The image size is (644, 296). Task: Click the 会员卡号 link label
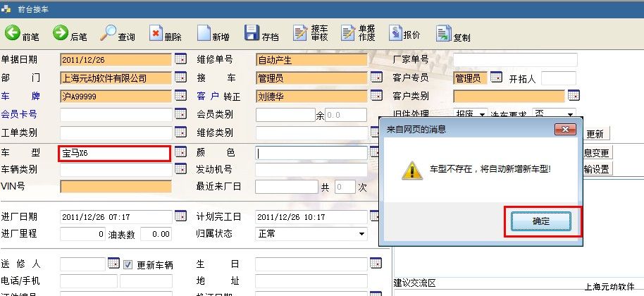[x=19, y=114]
